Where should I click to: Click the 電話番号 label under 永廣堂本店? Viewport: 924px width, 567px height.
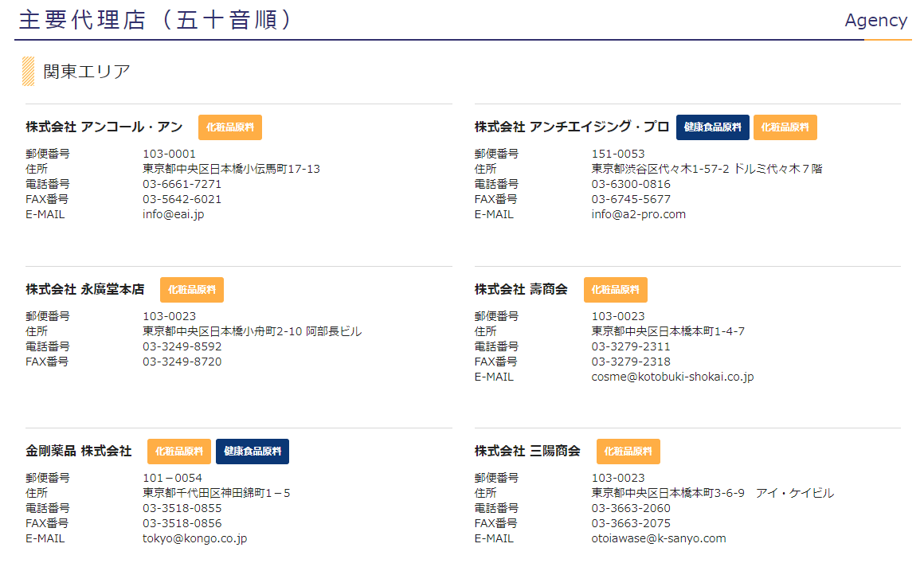point(48,346)
